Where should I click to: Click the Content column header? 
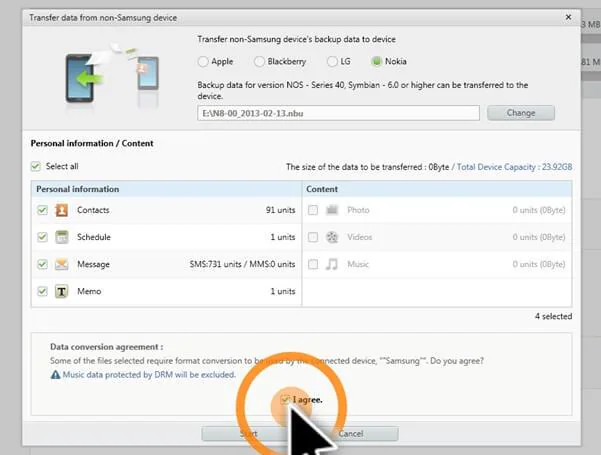click(437, 189)
